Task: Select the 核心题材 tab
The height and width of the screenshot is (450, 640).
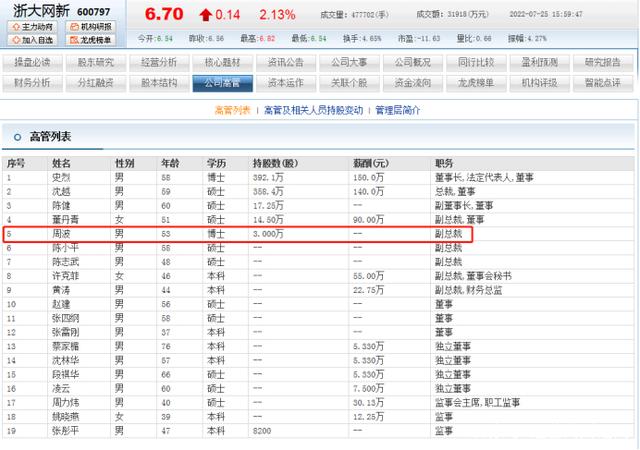Action: click(x=222, y=62)
